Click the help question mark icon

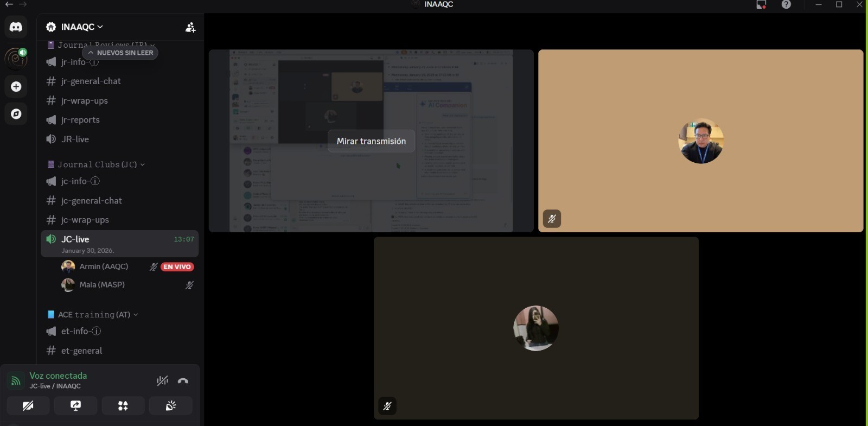pos(786,5)
